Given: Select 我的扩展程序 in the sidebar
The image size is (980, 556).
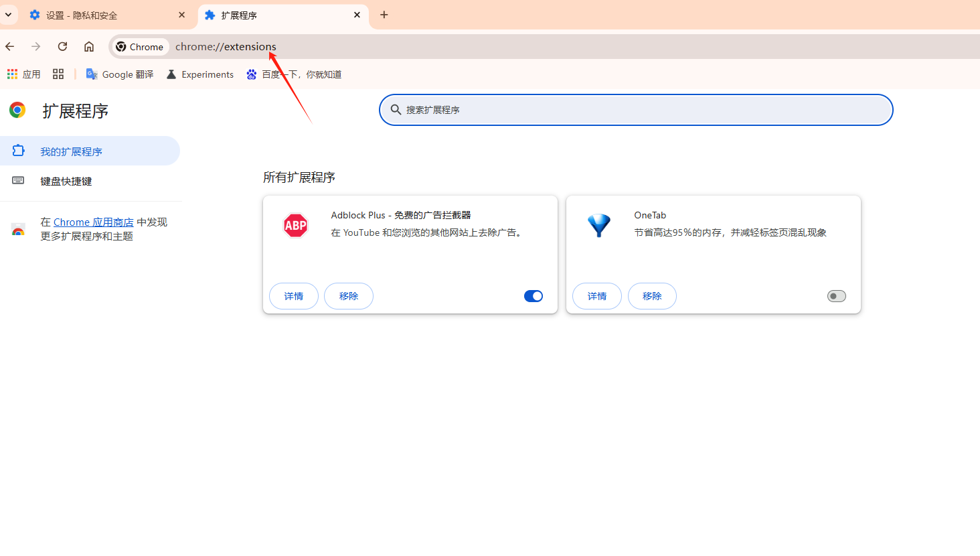Looking at the screenshot, I should (90, 151).
